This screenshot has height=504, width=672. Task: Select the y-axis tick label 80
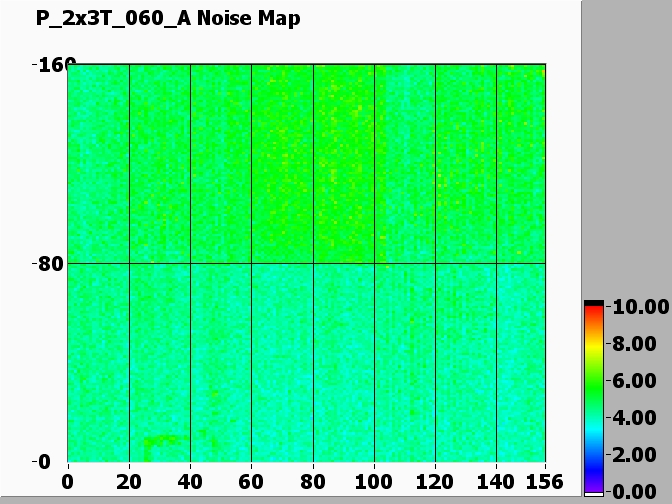pos(50,264)
